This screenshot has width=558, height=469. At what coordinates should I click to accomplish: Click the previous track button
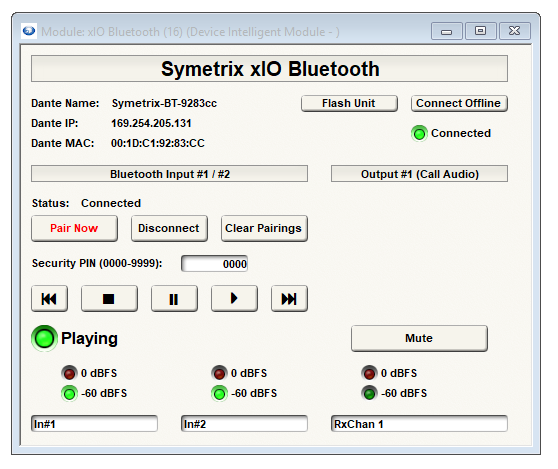[x=49, y=298]
